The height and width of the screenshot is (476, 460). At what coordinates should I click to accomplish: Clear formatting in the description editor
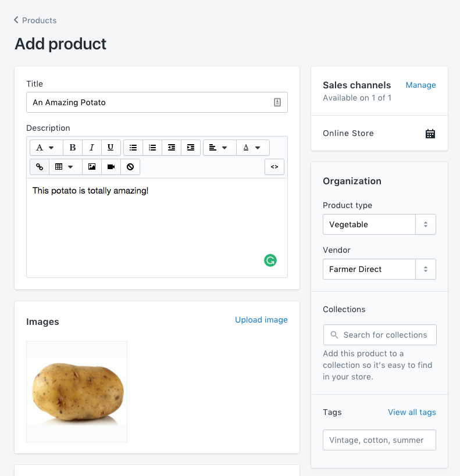click(130, 167)
